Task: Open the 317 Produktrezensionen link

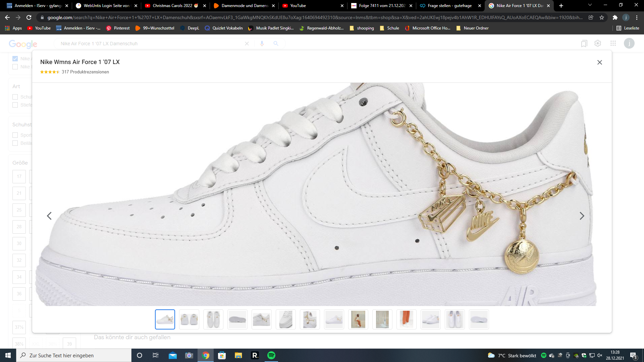Action: [85, 72]
